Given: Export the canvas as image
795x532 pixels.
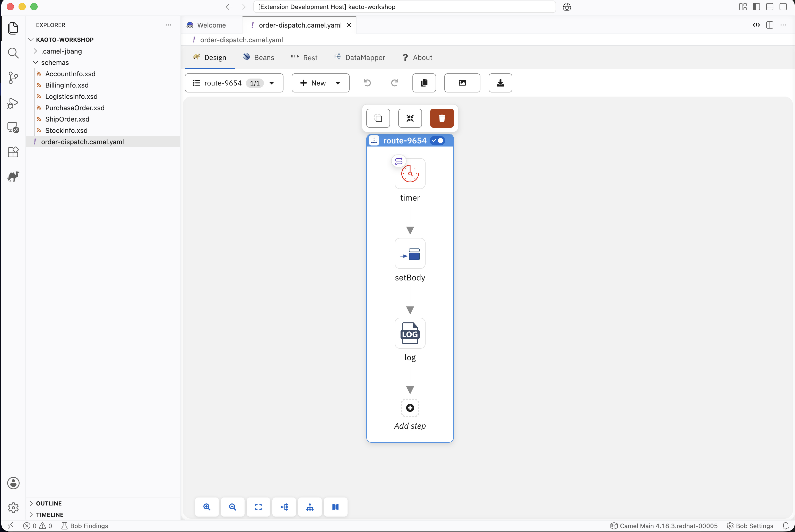Looking at the screenshot, I should click(462, 83).
